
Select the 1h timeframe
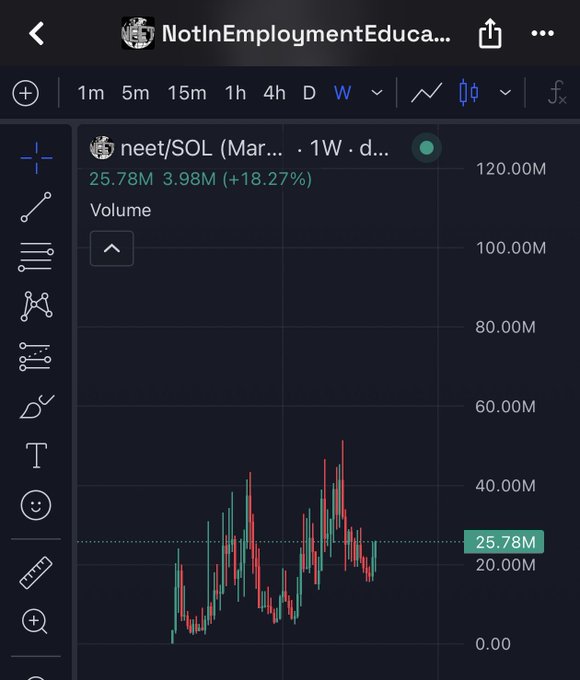coord(235,93)
